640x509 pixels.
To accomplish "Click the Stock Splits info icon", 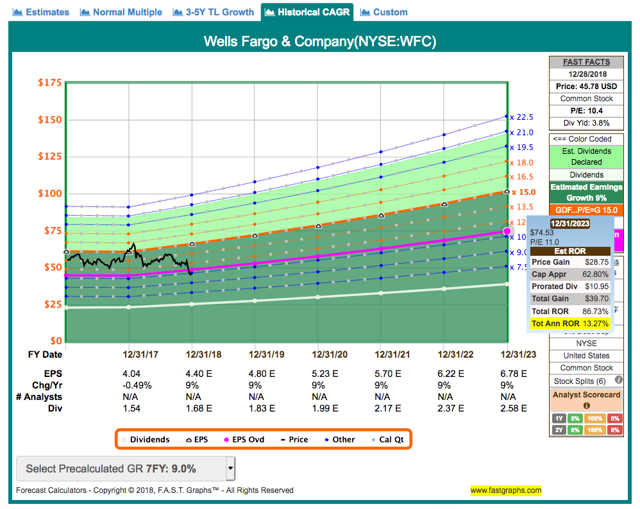I will point(619,380).
